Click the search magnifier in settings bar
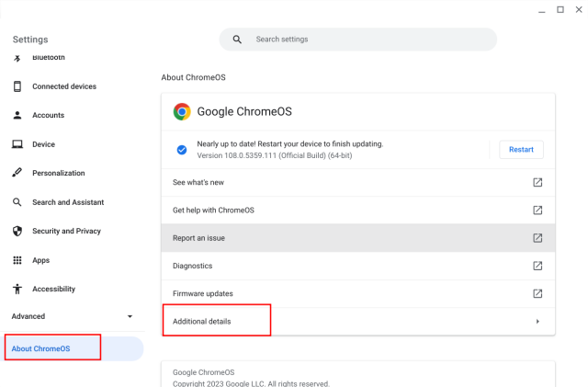Screen dimensions: 588x387 point(237,40)
